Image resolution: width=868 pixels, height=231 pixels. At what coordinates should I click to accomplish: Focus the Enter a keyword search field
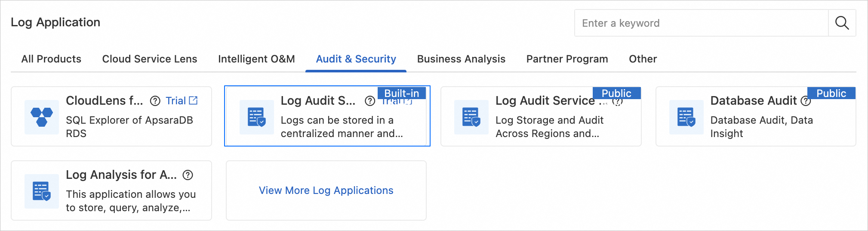701,23
